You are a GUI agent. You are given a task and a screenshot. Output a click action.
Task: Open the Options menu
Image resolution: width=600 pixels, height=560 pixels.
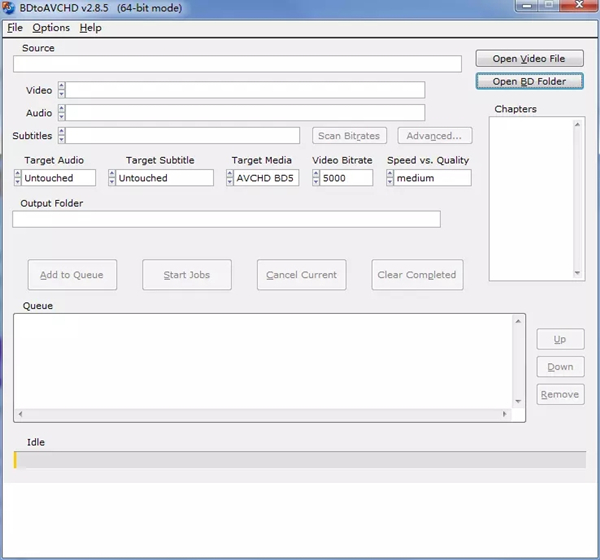tap(51, 28)
